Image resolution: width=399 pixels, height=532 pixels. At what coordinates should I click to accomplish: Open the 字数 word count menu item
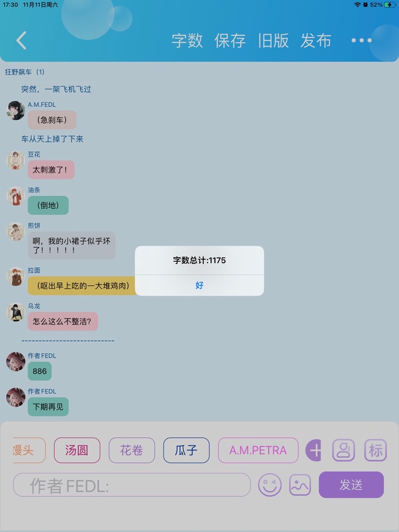(x=187, y=41)
